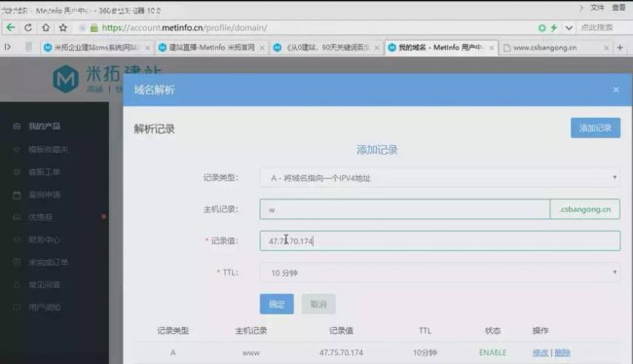
Task: Close the 米拓企业建站cms tab
Action: [147, 48]
